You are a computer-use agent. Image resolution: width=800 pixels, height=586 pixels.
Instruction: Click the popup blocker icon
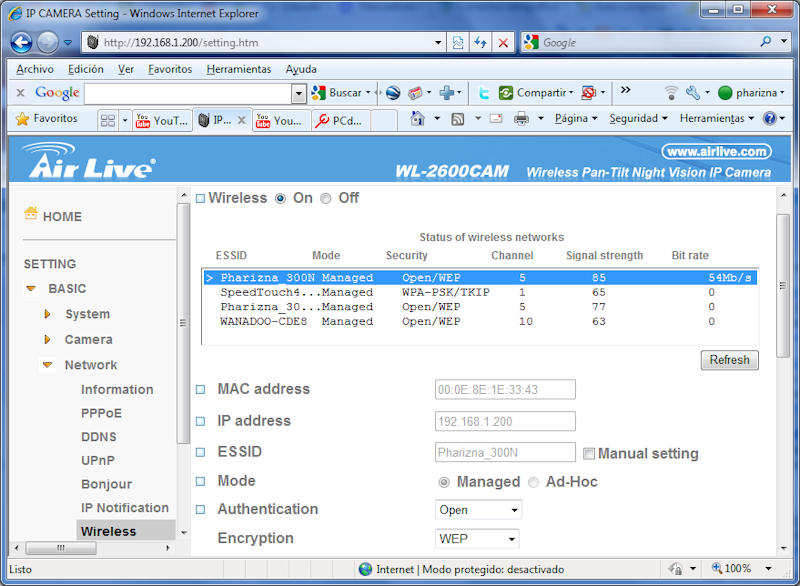588,93
